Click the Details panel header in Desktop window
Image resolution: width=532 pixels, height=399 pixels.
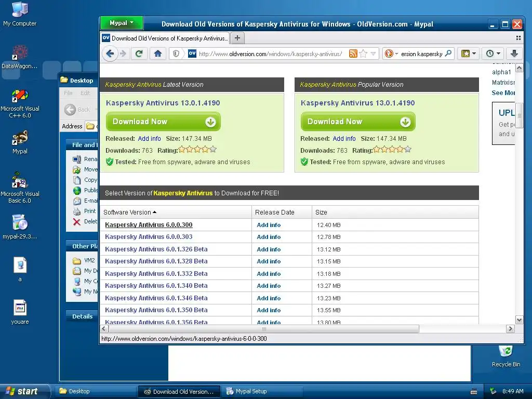coord(82,316)
